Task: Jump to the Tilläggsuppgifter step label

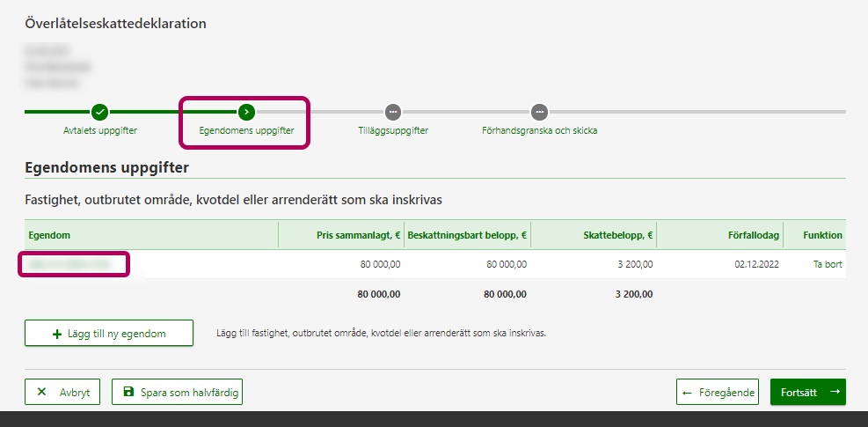Action: [x=393, y=131]
